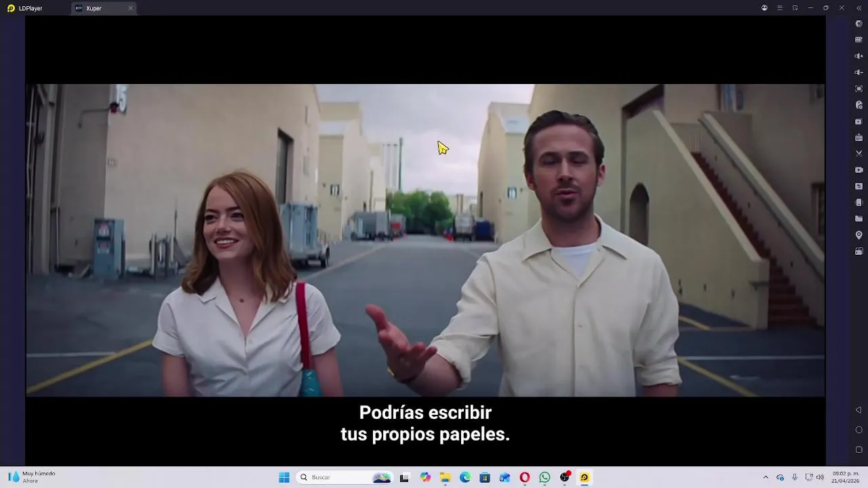Open File Explorer from the taskbar
This screenshot has width=868, height=488.
pyautogui.click(x=446, y=477)
